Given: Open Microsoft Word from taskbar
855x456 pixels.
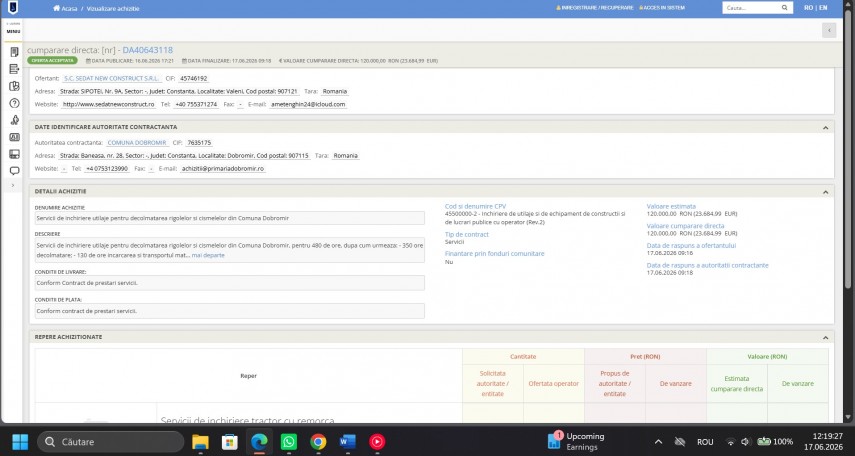Looking at the screenshot, I should [x=347, y=442].
